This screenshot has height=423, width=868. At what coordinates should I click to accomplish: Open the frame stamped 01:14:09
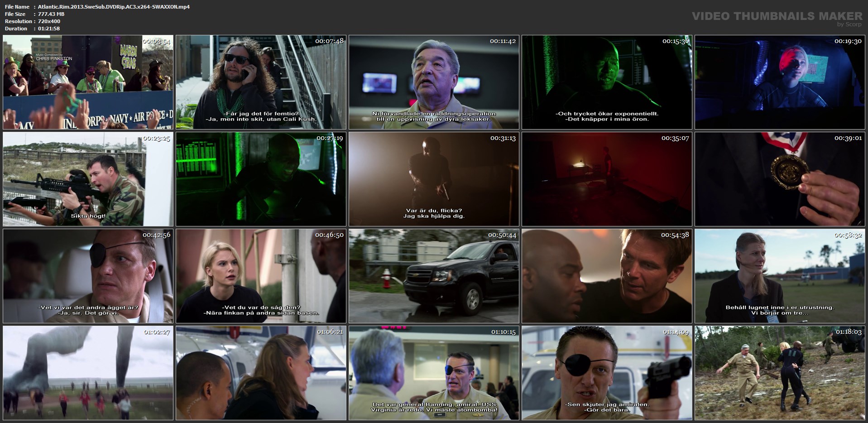coord(607,373)
